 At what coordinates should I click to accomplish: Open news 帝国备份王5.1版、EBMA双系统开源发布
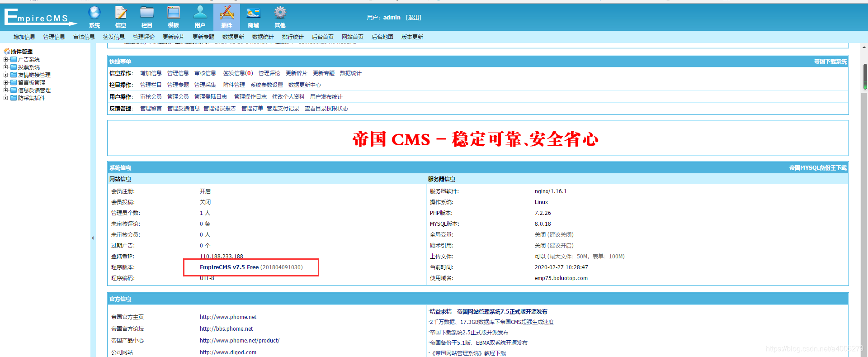tap(479, 343)
